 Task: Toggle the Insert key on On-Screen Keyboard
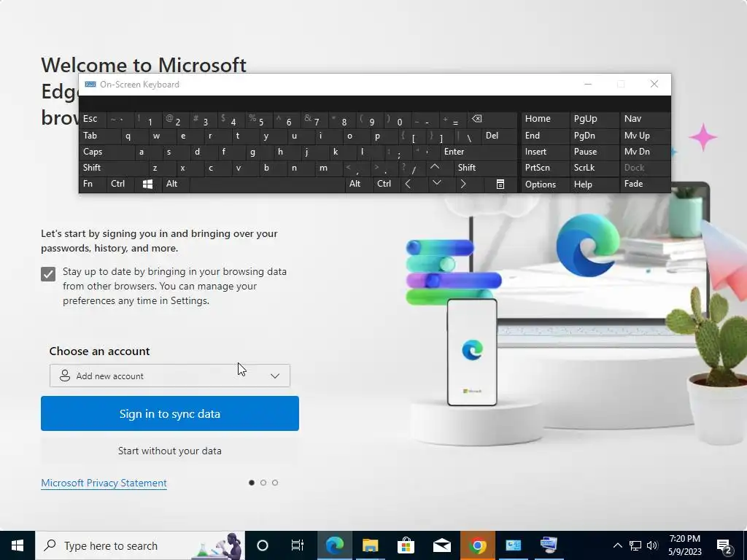click(x=545, y=152)
